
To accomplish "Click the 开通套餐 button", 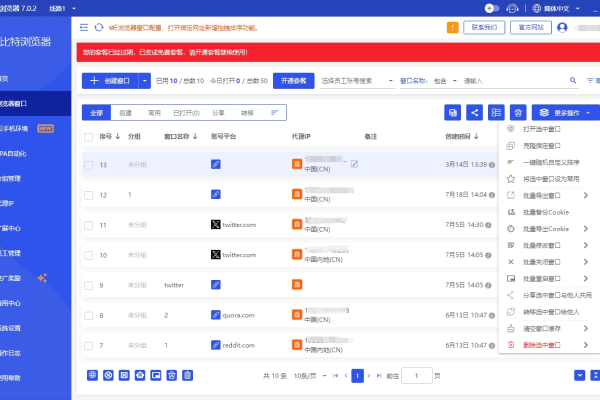I will click(x=293, y=81).
